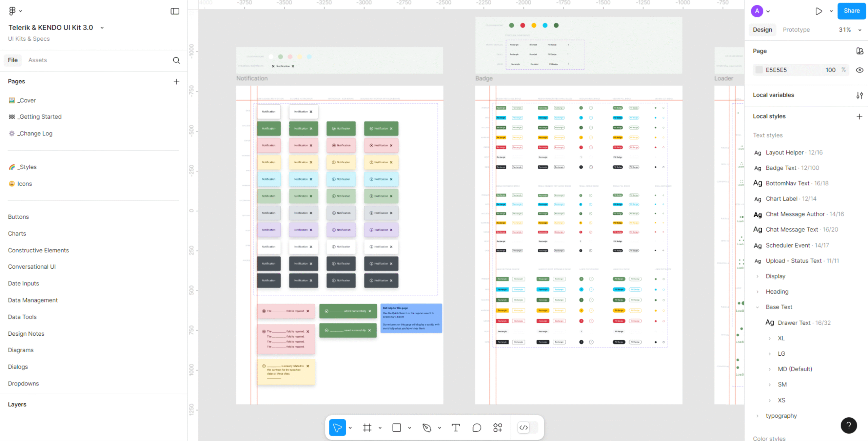Toggle page background visibility eye

[860, 70]
